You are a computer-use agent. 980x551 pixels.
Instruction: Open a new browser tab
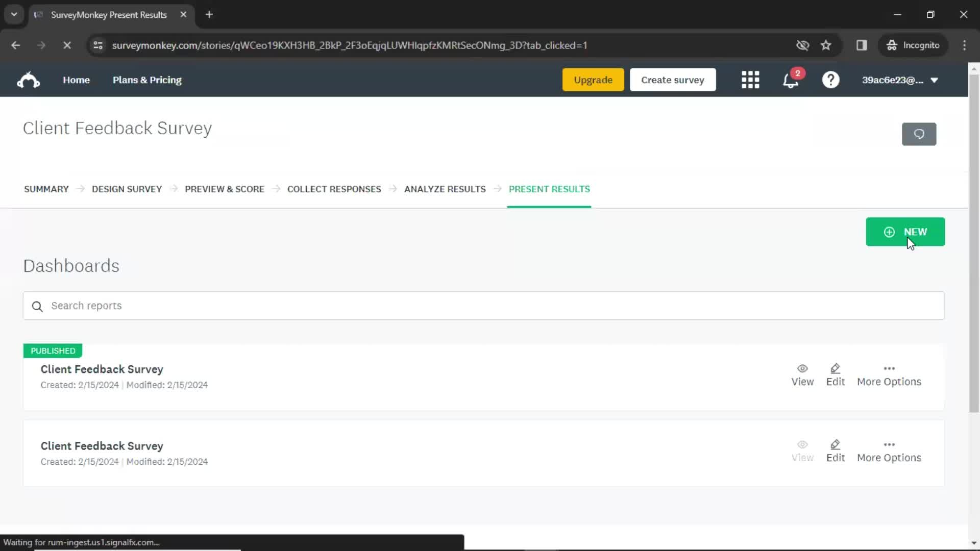[x=209, y=15]
